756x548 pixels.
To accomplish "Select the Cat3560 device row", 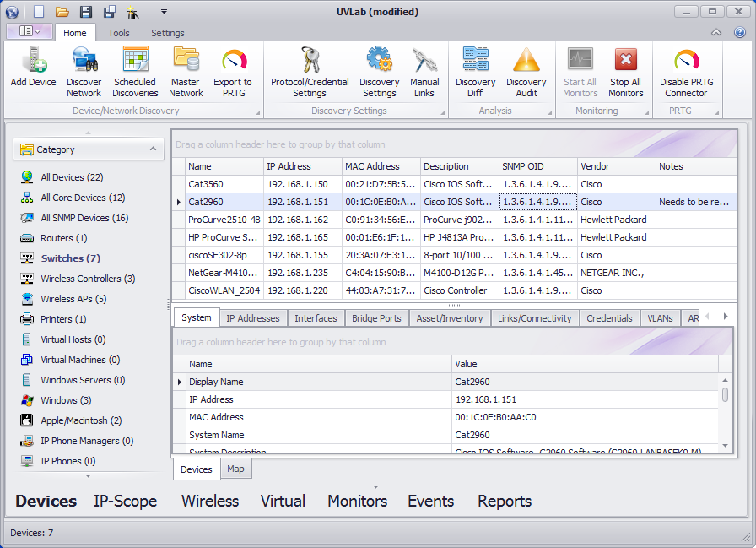I will tap(454, 184).
